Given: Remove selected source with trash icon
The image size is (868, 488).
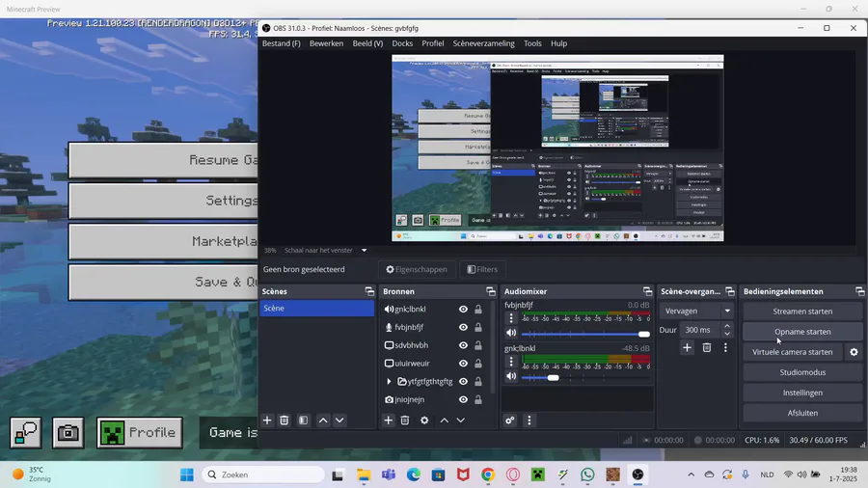Looking at the screenshot, I should pyautogui.click(x=405, y=420).
